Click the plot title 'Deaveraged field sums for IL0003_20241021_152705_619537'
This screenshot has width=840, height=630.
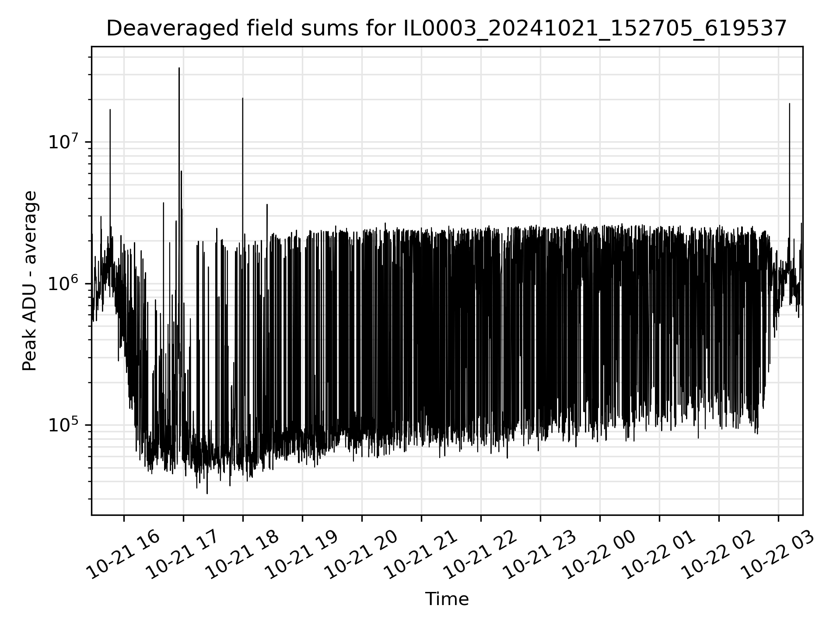pyautogui.click(x=447, y=29)
